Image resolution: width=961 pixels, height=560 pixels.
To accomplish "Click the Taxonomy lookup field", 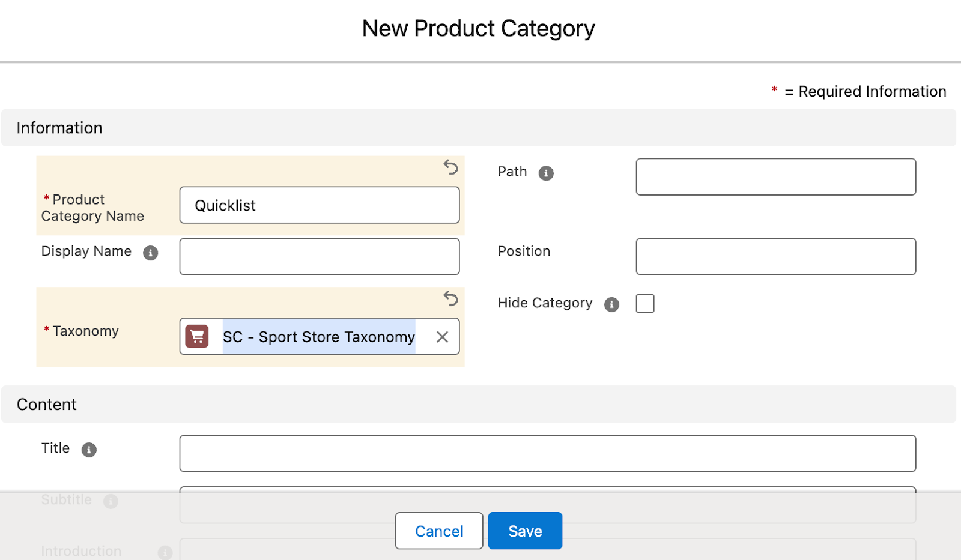I will point(318,337).
